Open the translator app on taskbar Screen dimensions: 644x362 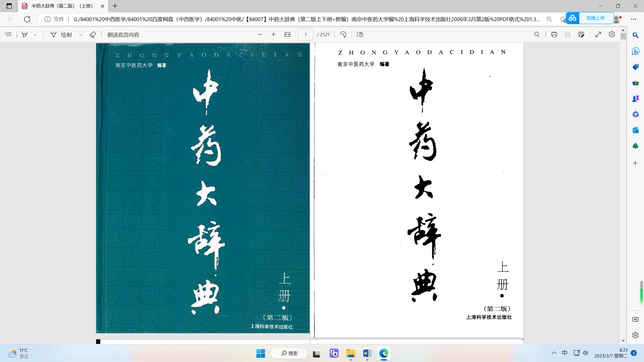coord(334,353)
